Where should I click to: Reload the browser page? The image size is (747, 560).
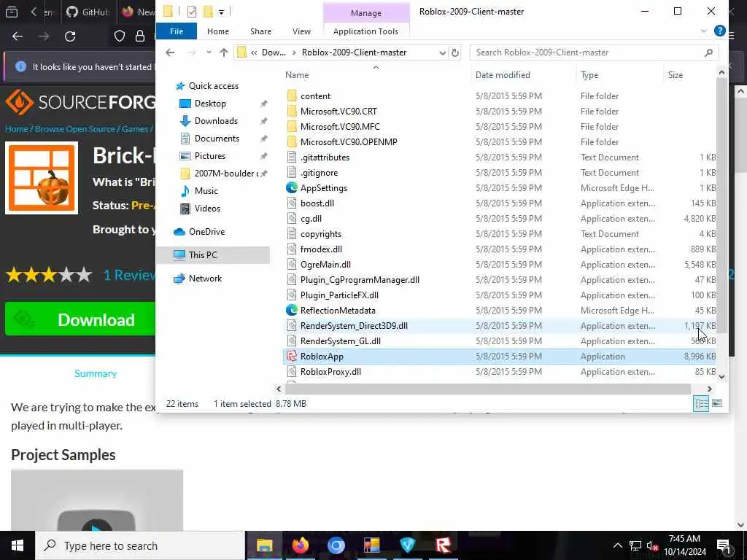70,36
